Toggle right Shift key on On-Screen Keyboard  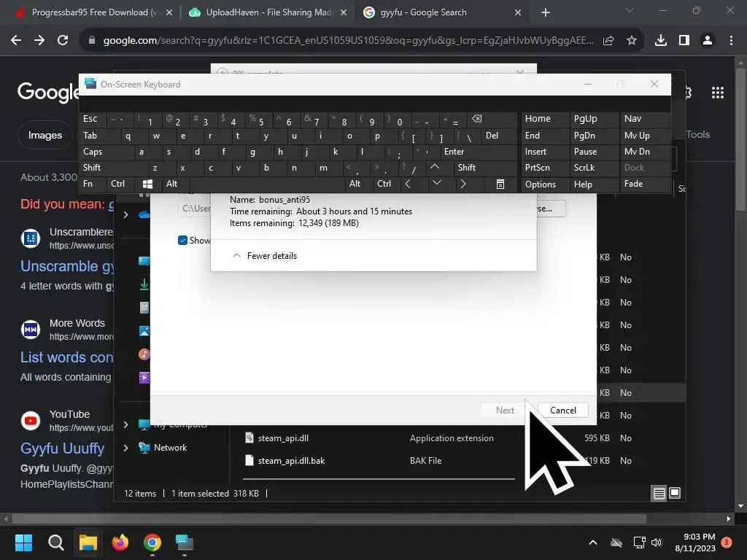pos(485,168)
